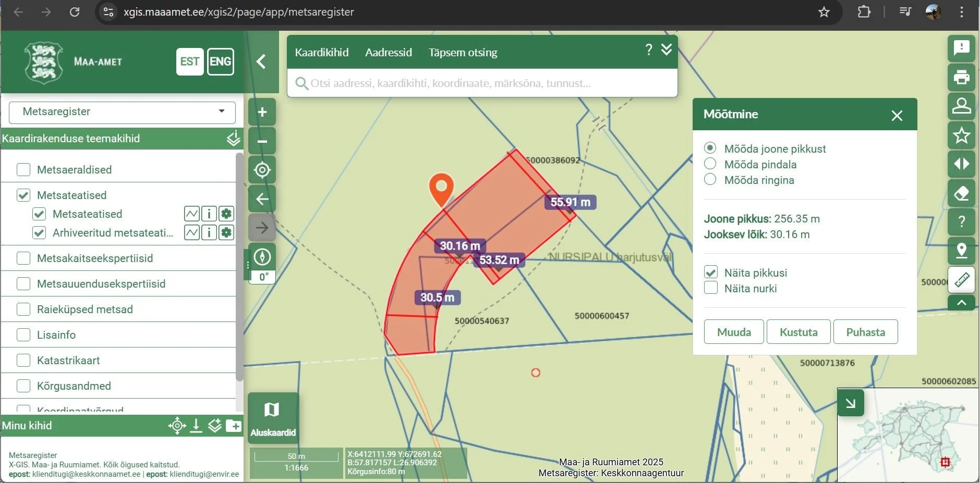
Task: Zoom out the map with minus button
Action: (262, 141)
